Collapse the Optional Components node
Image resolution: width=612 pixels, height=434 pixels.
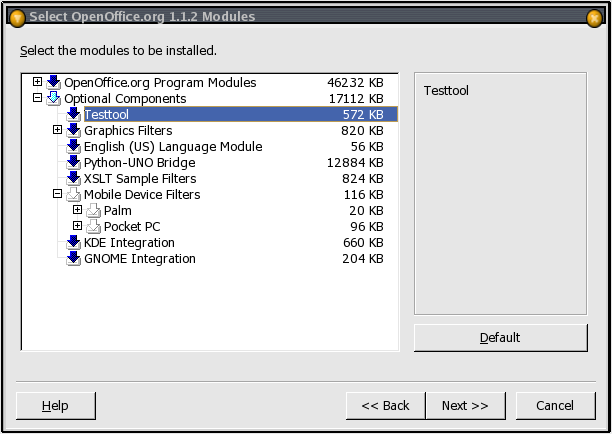(37, 98)
